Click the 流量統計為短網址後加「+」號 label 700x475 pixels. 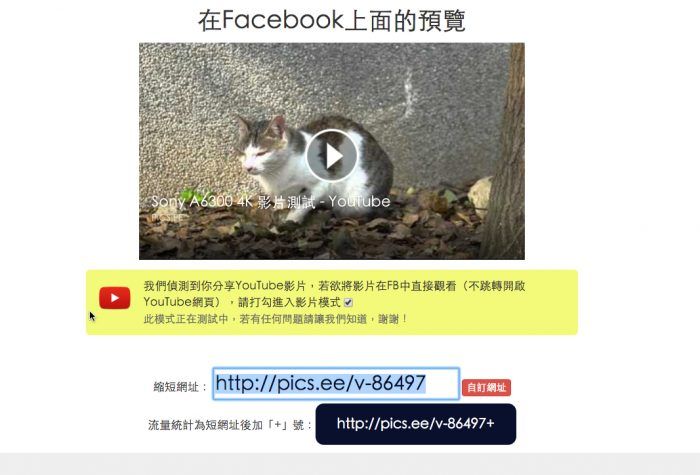(x=229, y=425)
